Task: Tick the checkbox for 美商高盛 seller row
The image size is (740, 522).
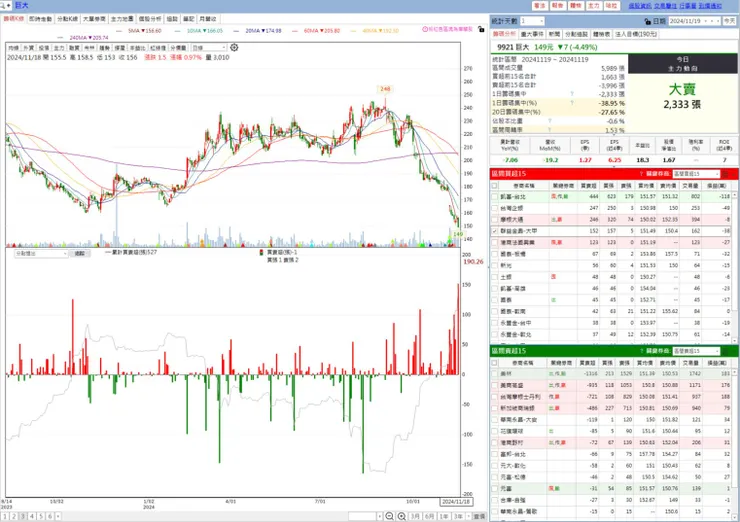Action: point(494,385)
